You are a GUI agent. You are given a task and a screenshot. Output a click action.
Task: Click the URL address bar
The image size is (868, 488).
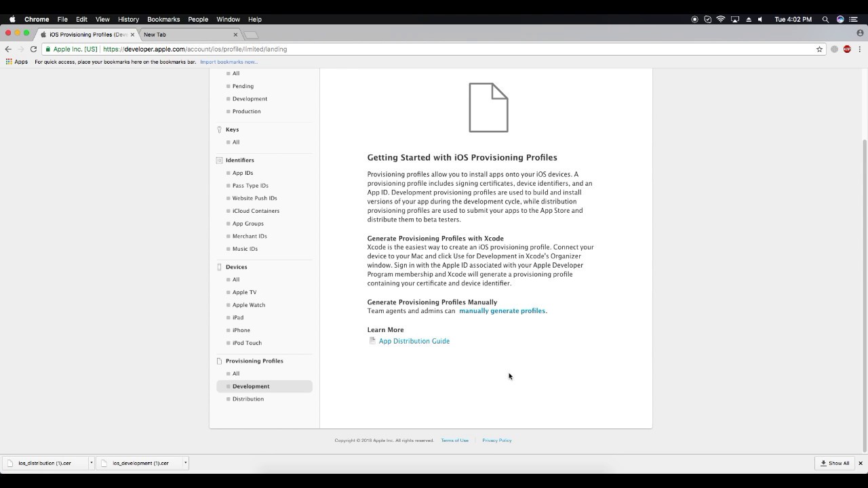click(x=434, y=49)
